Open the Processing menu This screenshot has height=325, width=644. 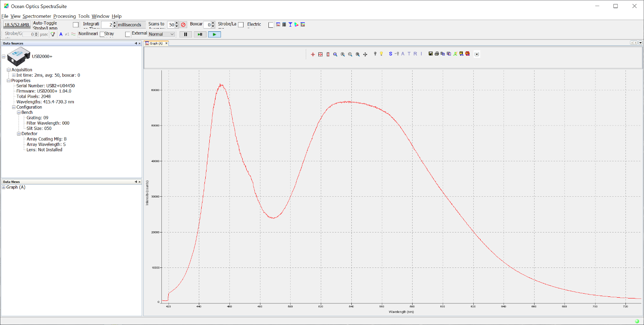pyautogui.click(x=64, y=16)
